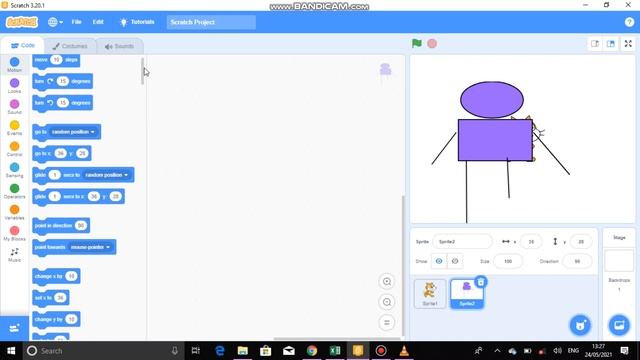Open VLC media player from taskbar
This screenshot has height=360, width=640.
click(x=404, y=351)
